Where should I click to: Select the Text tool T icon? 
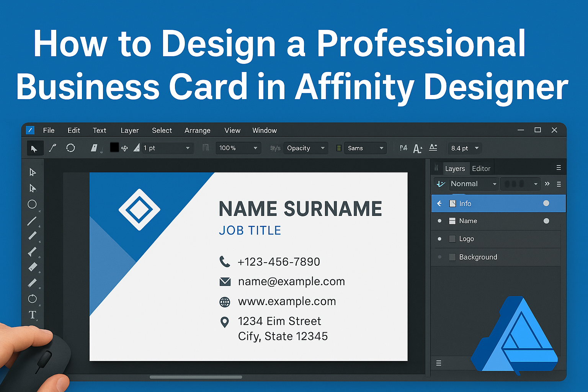point(33,315)
